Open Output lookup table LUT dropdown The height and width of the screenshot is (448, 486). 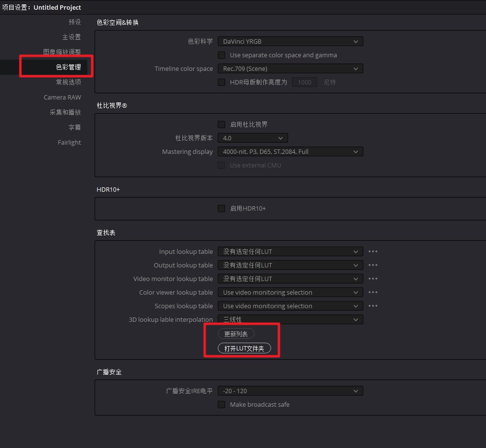pyautogui.click(x=291, y=265)
